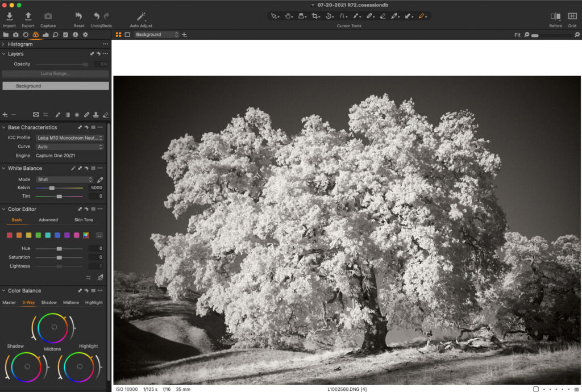Select the Erase Mask icon in Layers
This screenshot has height=392, width=582.
point(106,115)
